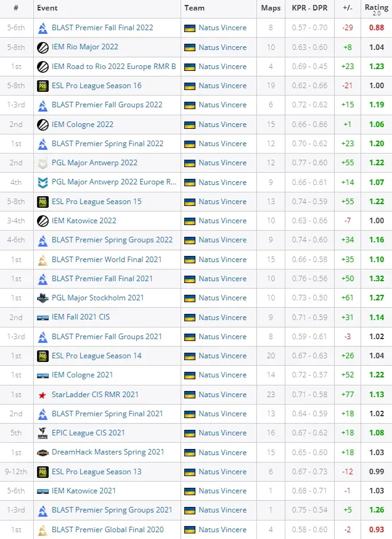Click ESL icon beside IEM Cologne 2022

click(x=43, y=125)
